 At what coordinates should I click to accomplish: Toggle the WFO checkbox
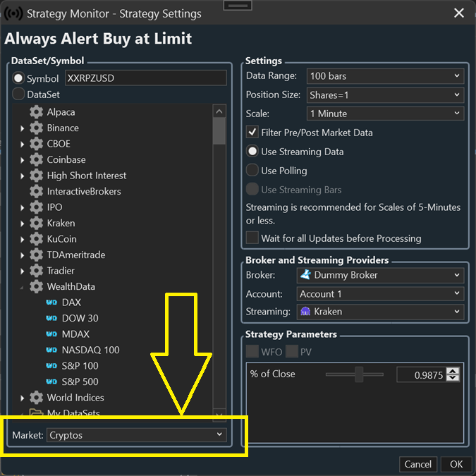coord(252,351)
